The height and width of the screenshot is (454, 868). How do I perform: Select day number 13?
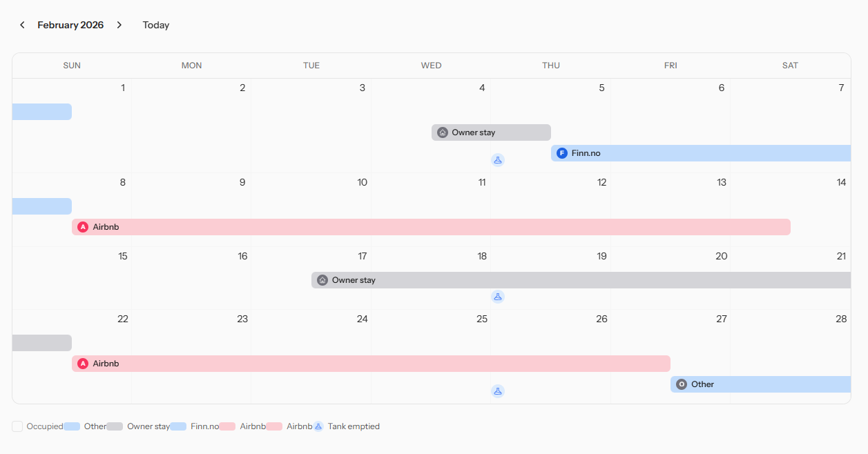coord(722,182)
